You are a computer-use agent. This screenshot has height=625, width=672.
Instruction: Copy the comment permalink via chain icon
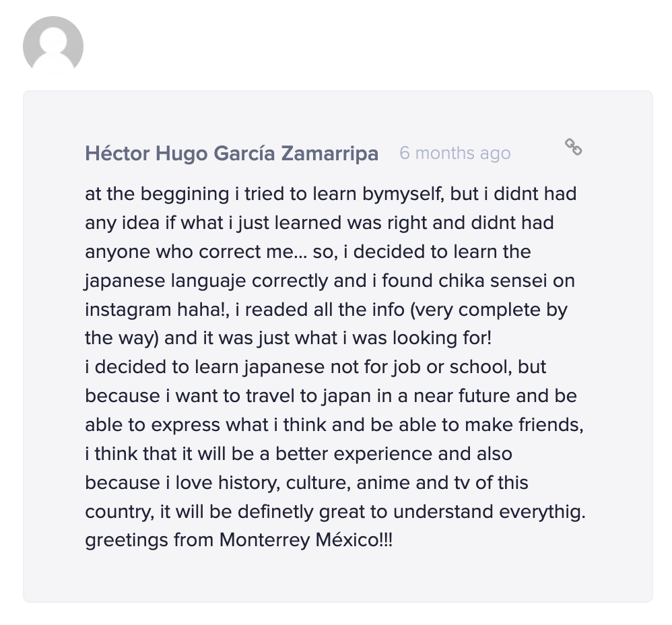[x=573, y=147]
